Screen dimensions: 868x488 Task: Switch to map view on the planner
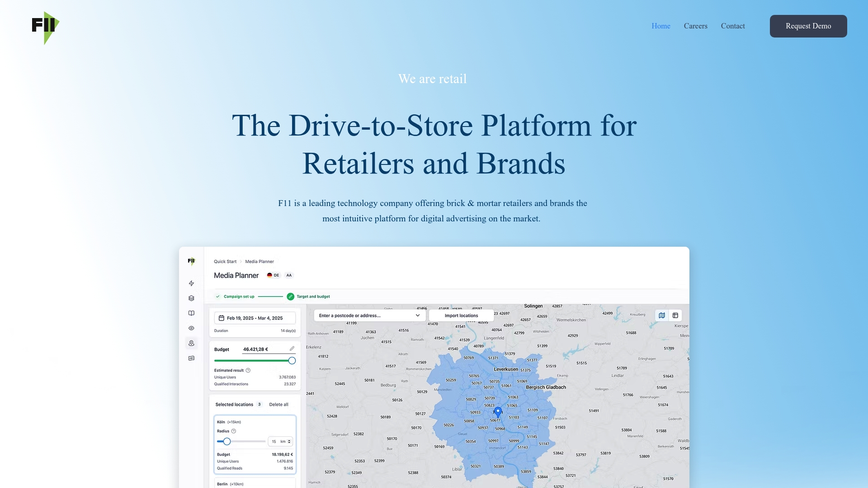pyautogui.click(x=662, y=315)
